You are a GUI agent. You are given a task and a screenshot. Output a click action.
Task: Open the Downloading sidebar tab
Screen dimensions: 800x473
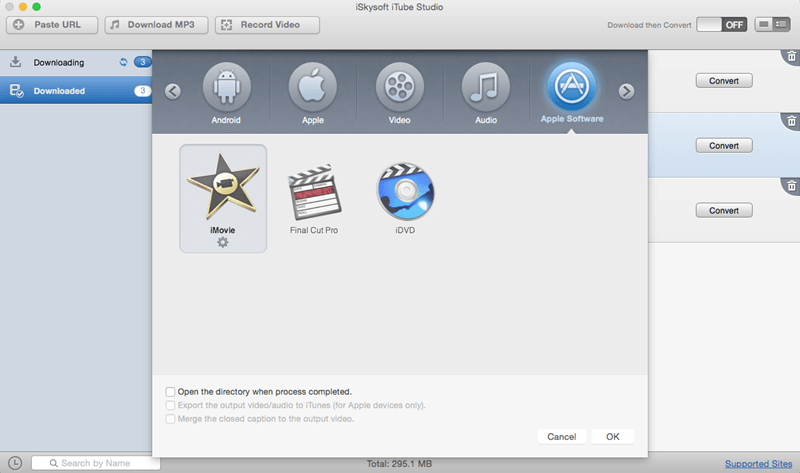click(76, 62)
